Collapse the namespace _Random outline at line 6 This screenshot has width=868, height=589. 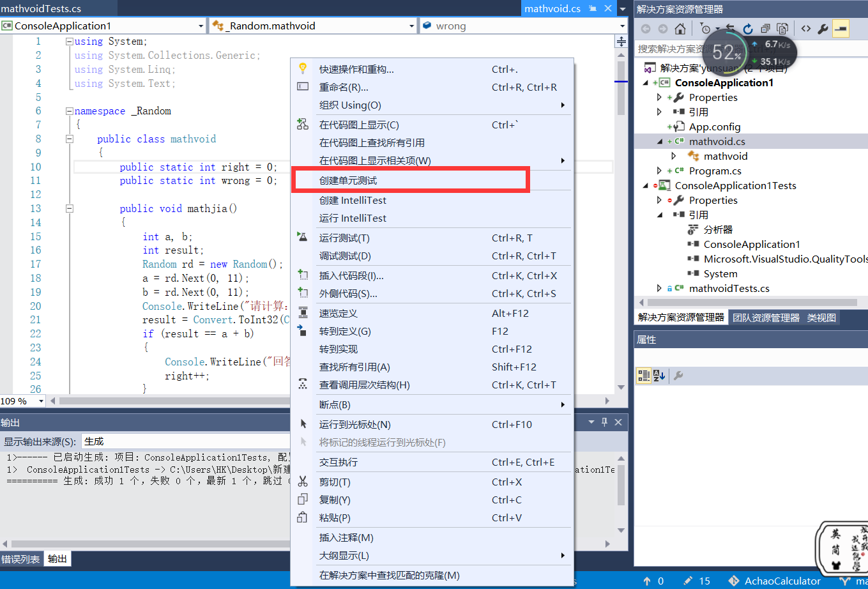point(70,111)
